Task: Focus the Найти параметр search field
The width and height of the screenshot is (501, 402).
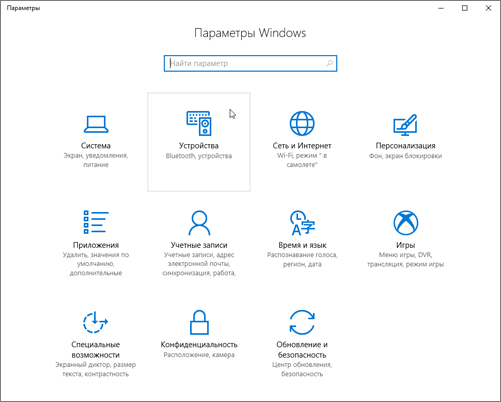Action: pyautogui.click(x=250, y=63)
